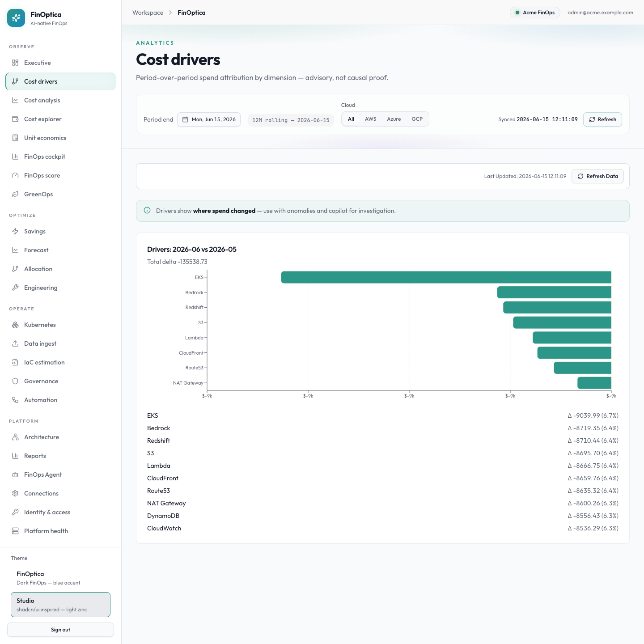Open the Kubernetes menu item
Viewport: 644px width, 644px height.
[60, 325]
